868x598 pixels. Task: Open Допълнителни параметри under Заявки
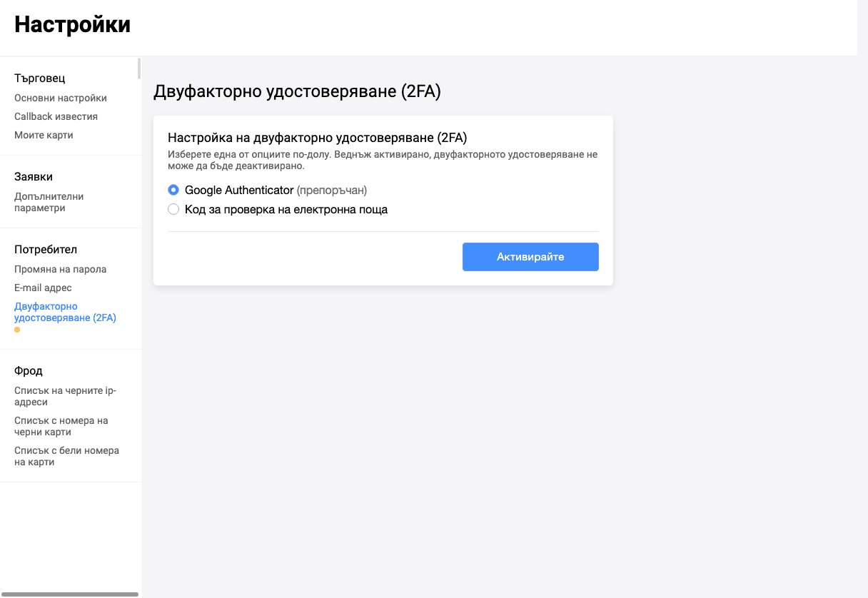pos(49,202)
